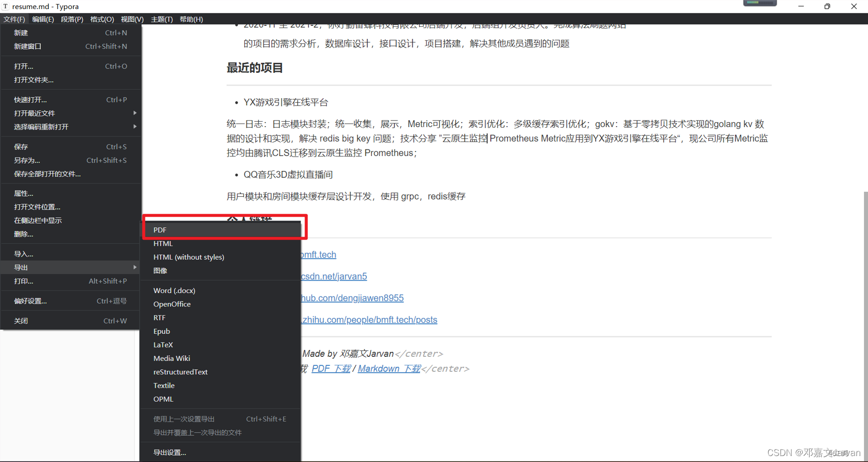
Task: Click the YX游戏引擎在线平台 bullet text
Action: coord(286,102)
